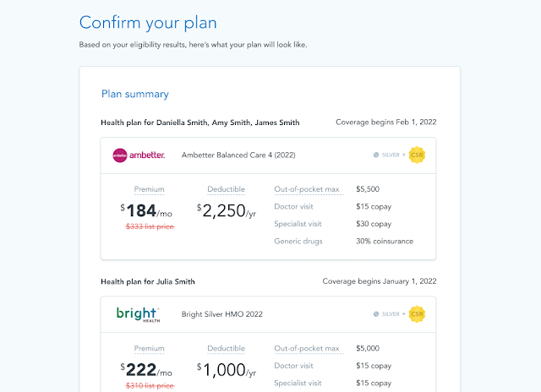The image size is (541, 392).
Task: Click the Deductible term in Bright card
Action: 225,348
